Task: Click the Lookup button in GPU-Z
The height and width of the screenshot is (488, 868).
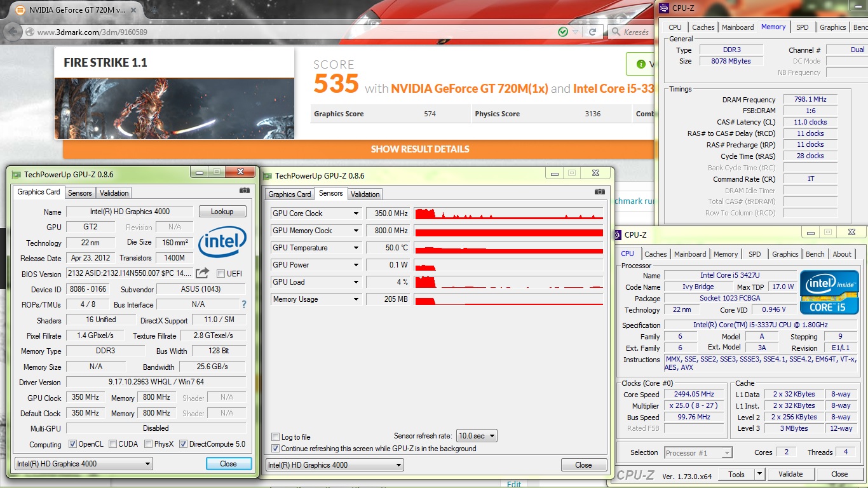Action: pyautogui.click(x=222, y=212)
